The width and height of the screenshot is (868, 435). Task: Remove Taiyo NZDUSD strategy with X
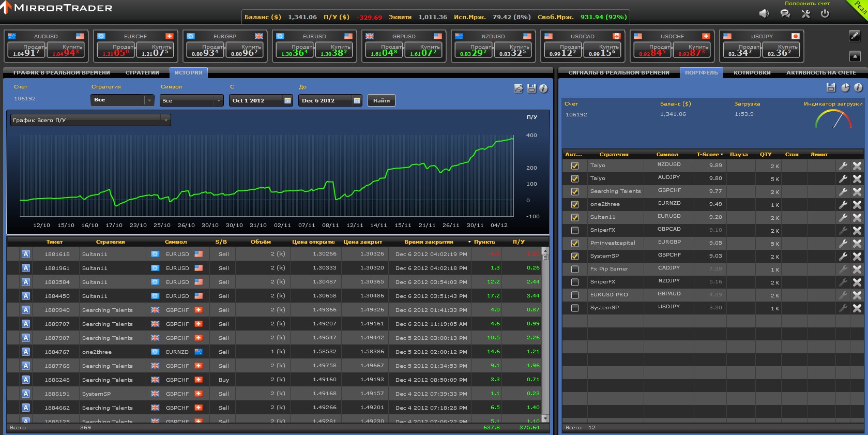[x=857, y=166]
